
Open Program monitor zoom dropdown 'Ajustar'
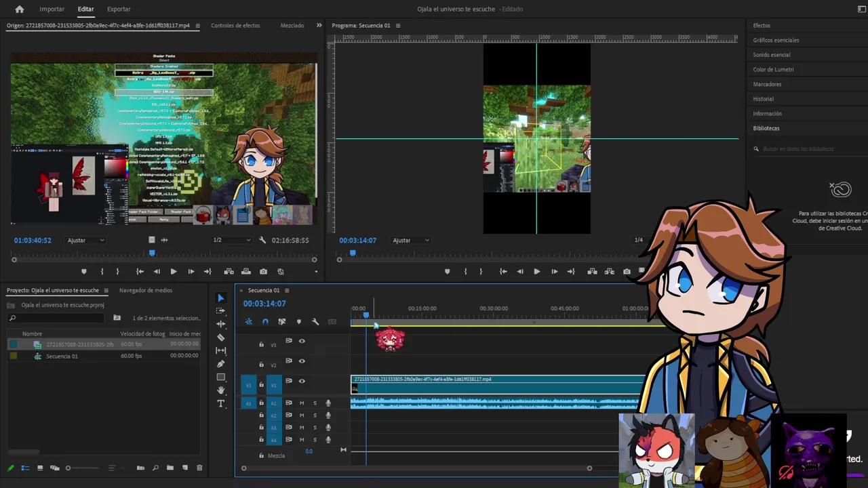[x=411, y=240]
